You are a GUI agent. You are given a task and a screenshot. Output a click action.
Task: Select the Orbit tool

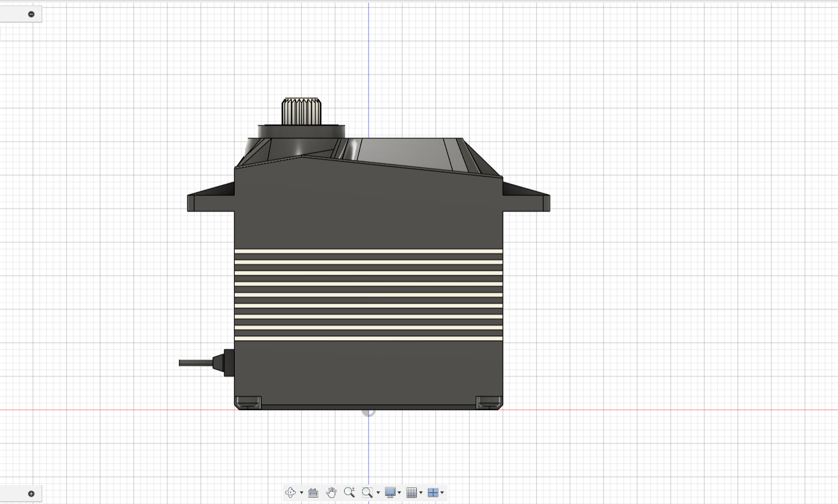pyautogui.click(x=290, y=492)
